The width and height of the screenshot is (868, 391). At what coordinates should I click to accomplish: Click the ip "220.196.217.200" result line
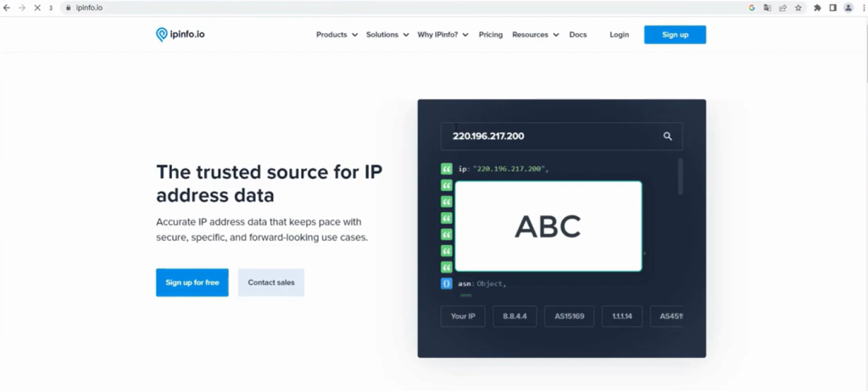pyautogui.click(x=504, y=169)
